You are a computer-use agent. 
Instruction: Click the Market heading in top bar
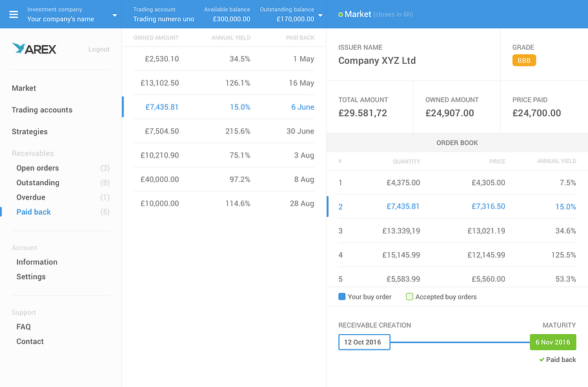tap(358, 14)
